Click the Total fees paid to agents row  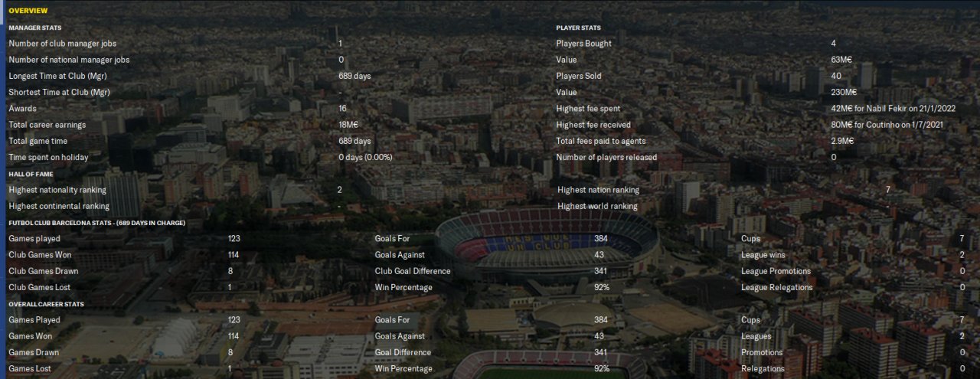pos(600,141)
